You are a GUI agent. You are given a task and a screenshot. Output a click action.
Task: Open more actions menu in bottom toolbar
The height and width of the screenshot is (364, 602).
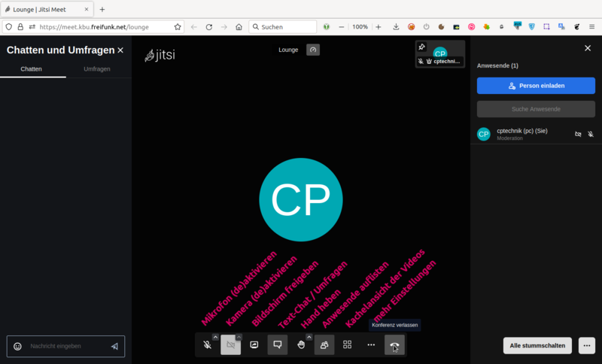pos(371,345)
